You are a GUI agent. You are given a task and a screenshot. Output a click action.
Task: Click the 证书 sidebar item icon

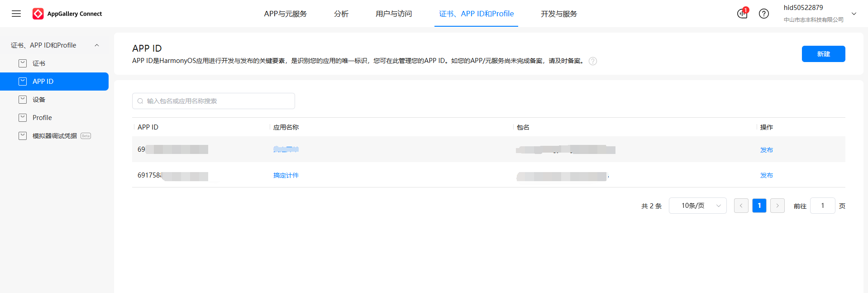pos(23,63)
